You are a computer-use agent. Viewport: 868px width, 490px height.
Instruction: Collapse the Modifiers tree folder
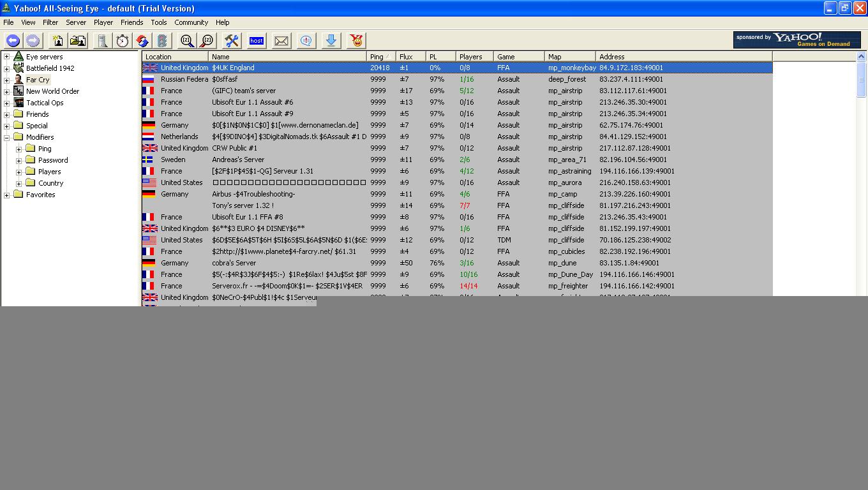click(x=7, y=137)
